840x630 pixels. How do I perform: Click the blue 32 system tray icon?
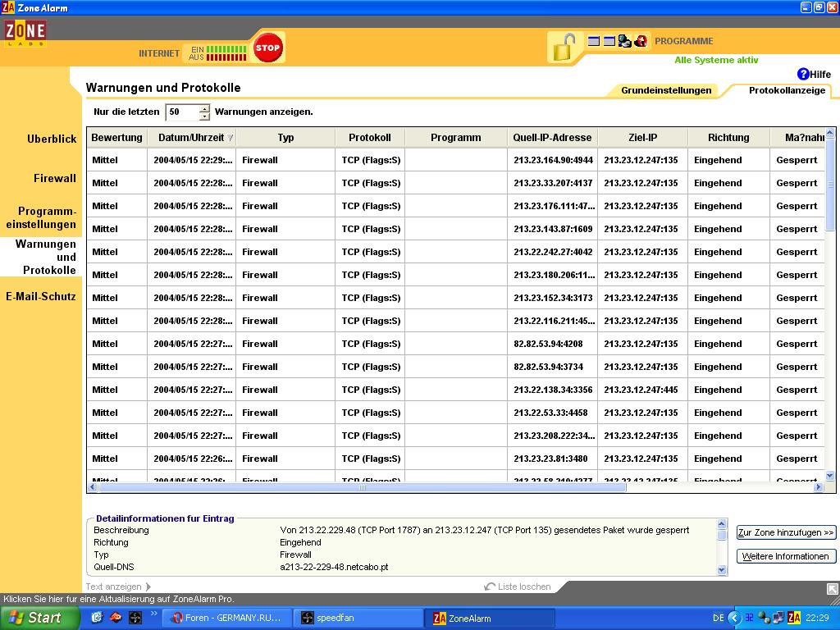pos(749,618)
